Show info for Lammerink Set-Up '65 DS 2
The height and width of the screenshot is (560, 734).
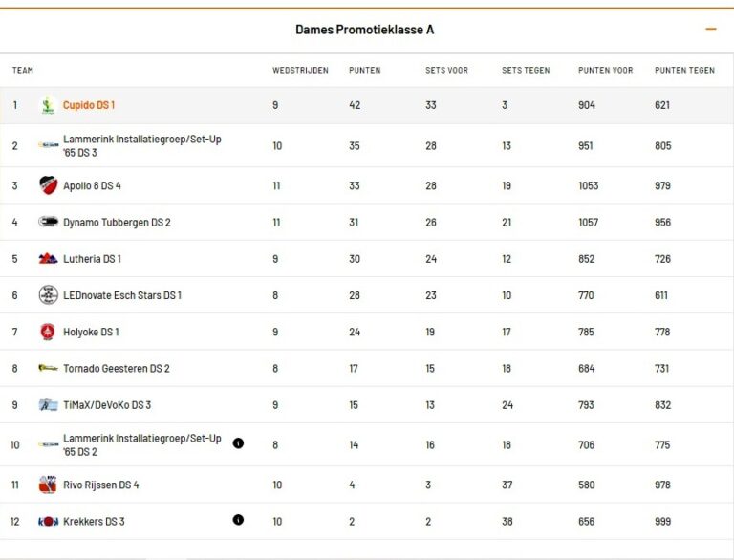pyautogui.click(x=238, y=443)
